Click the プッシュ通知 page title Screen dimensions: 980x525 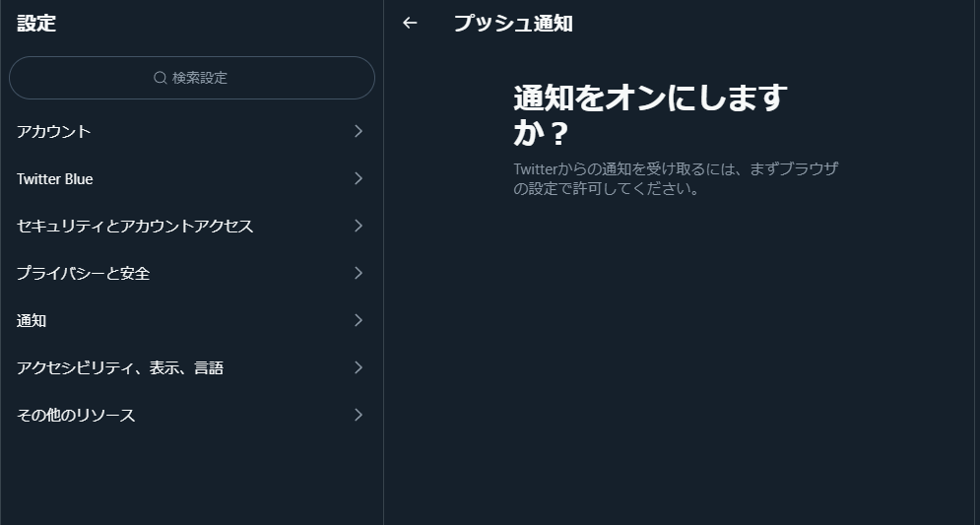click(x=513, y=24)
